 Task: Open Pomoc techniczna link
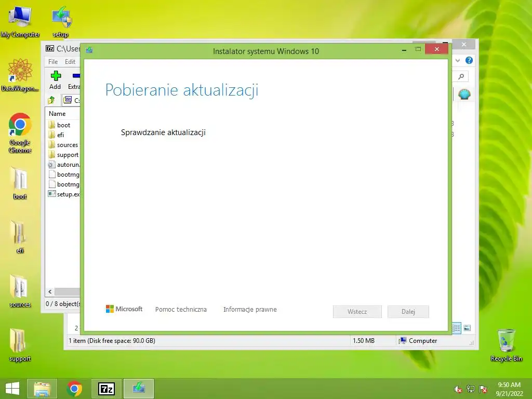(181, 310)
